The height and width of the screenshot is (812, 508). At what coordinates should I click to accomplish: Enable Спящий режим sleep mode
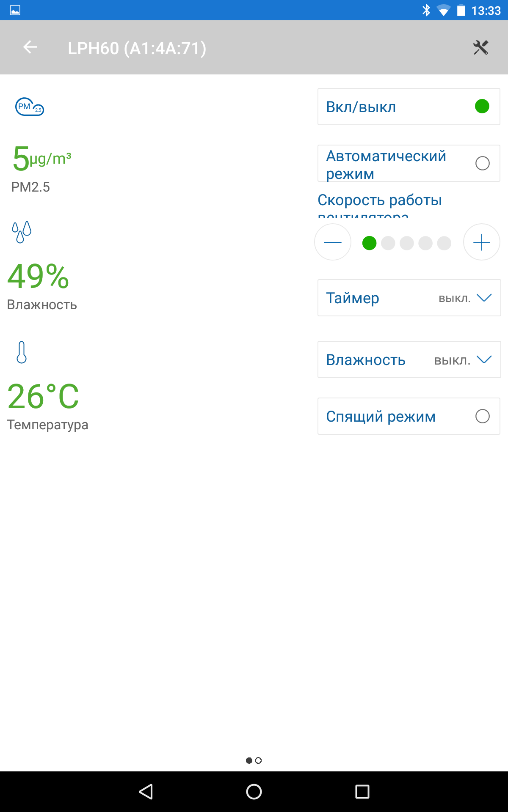coord(482,416)
